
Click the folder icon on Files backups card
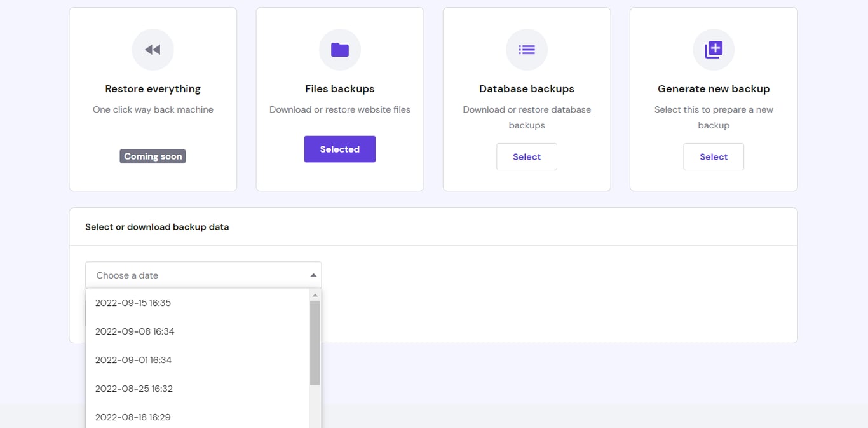tap(339, 50)
